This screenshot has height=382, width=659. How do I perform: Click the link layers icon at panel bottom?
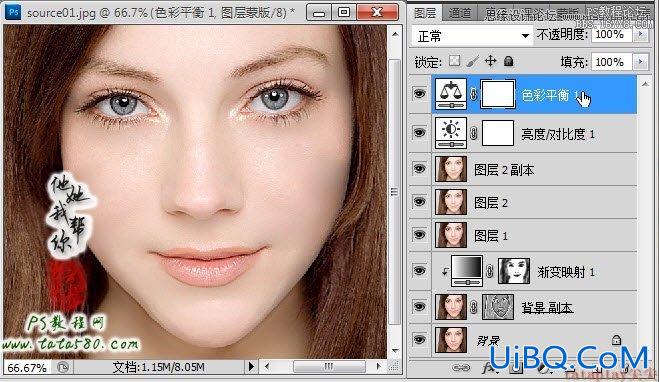(x=461, y=368)
